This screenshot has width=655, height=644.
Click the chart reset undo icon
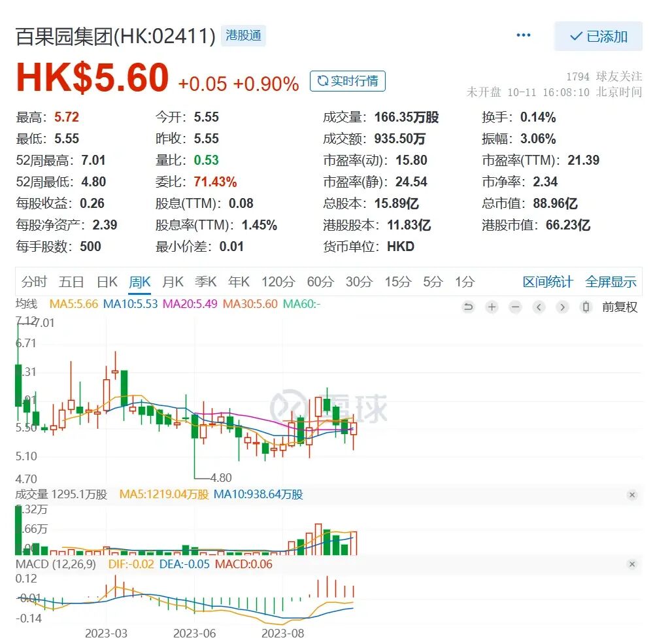468,307
